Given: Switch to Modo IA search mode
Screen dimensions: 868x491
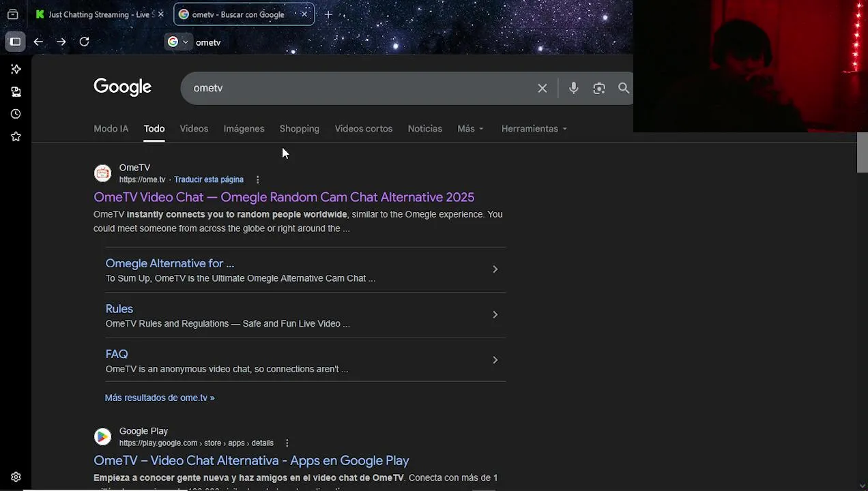Looking at the screenshot, I should 111,129.
